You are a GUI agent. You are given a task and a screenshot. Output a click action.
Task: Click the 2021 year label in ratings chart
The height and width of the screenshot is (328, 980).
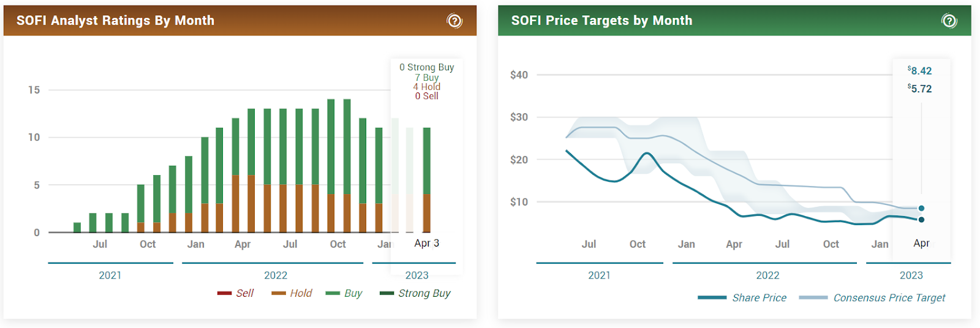(x=110, y=275)
